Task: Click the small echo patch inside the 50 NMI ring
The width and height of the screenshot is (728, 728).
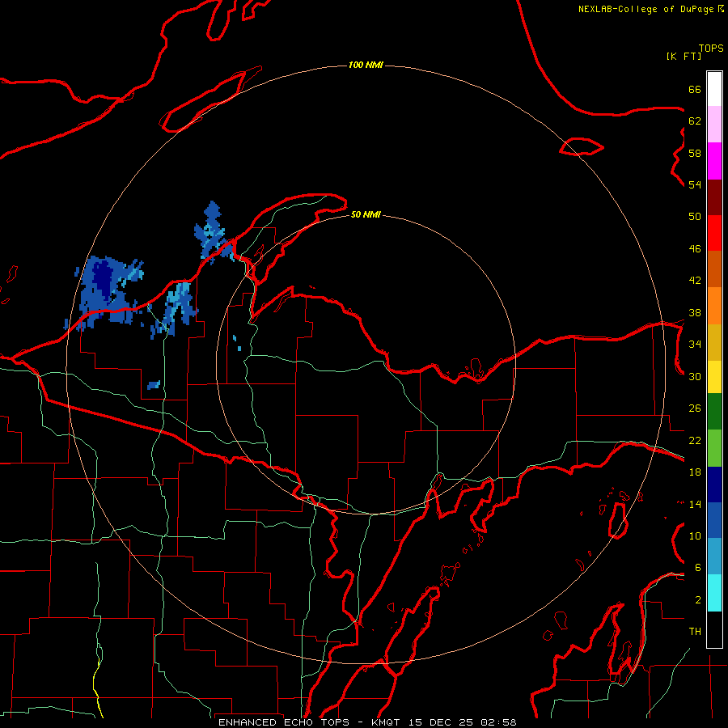Action: click(x=237, y=343)
